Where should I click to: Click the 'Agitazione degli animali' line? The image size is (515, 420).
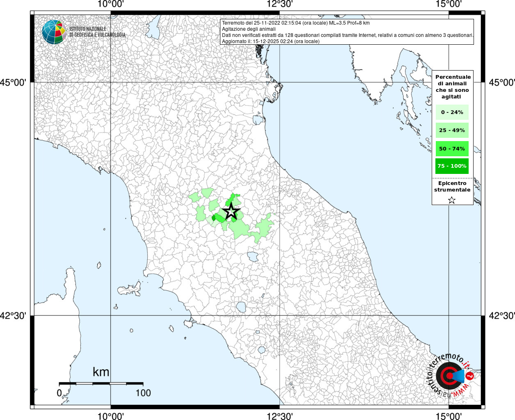point(249,29)
